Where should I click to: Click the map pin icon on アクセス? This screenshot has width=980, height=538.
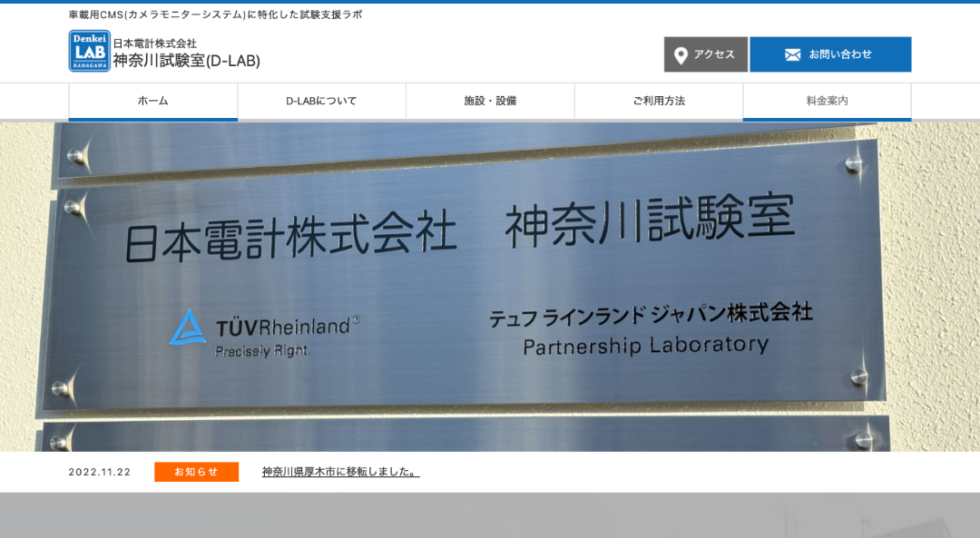click(681, 55)
